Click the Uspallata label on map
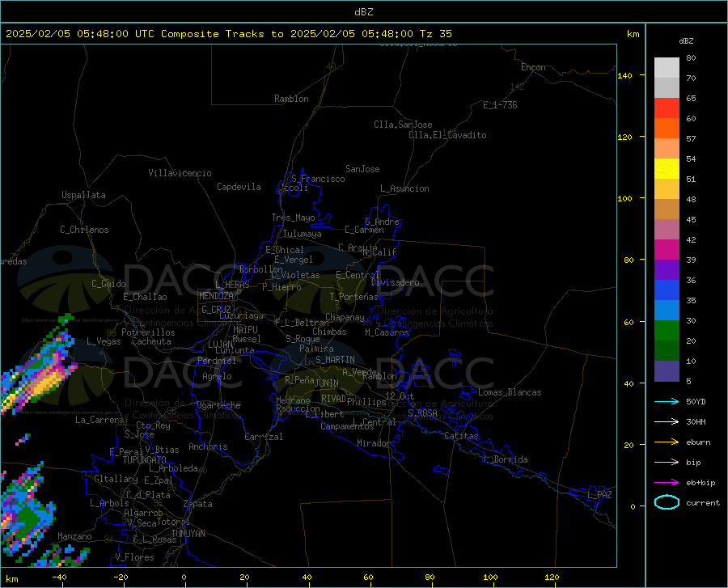The image size is (728, 588). click(x=83, y=195)
